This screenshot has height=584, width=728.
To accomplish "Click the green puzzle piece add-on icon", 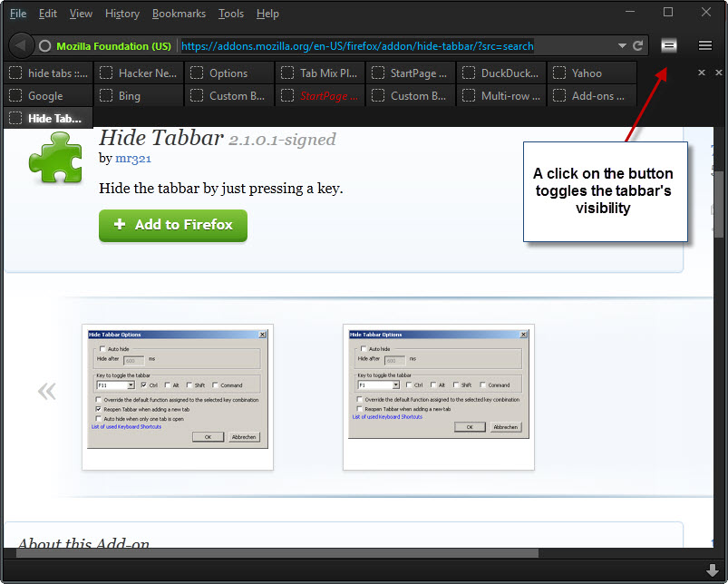I will click(55, 157).
